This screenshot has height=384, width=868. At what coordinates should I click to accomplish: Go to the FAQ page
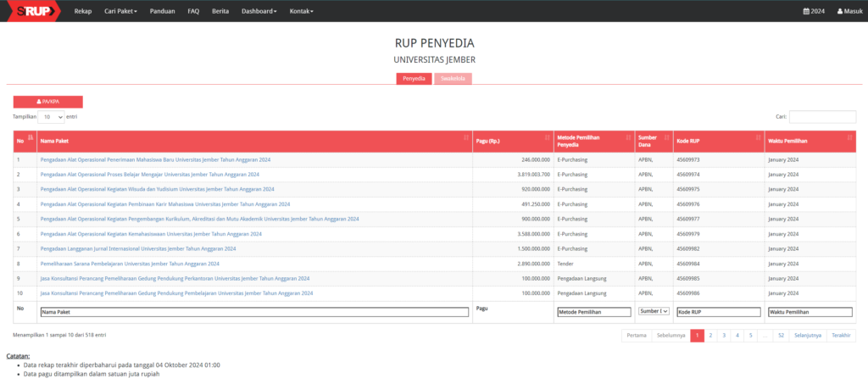tap(193, 11)
